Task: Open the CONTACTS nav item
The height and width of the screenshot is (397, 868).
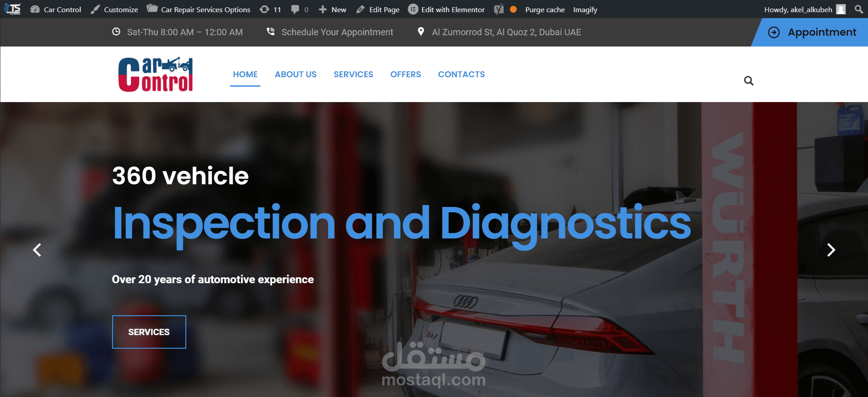Action: pos(461,75)
